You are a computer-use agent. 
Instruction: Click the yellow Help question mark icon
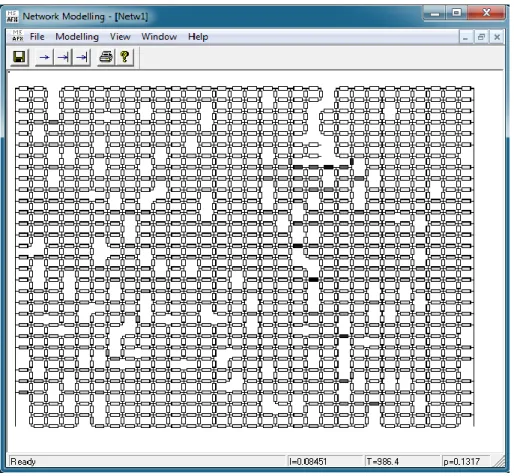point(125,57)
